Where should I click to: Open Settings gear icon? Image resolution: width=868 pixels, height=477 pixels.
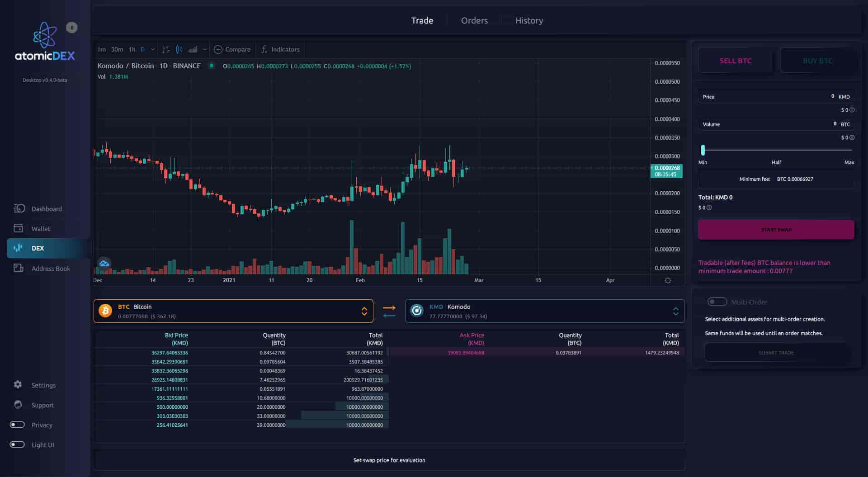coord(18,385)
